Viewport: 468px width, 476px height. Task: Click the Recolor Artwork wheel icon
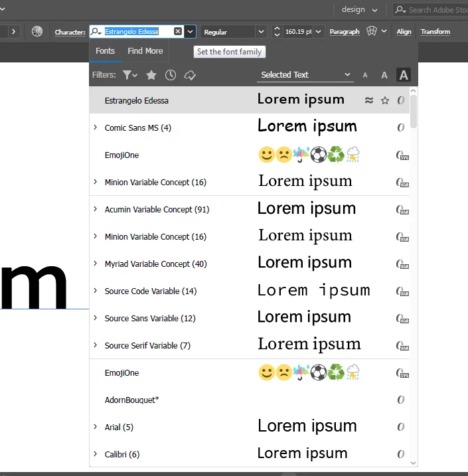tap(37, 32)
